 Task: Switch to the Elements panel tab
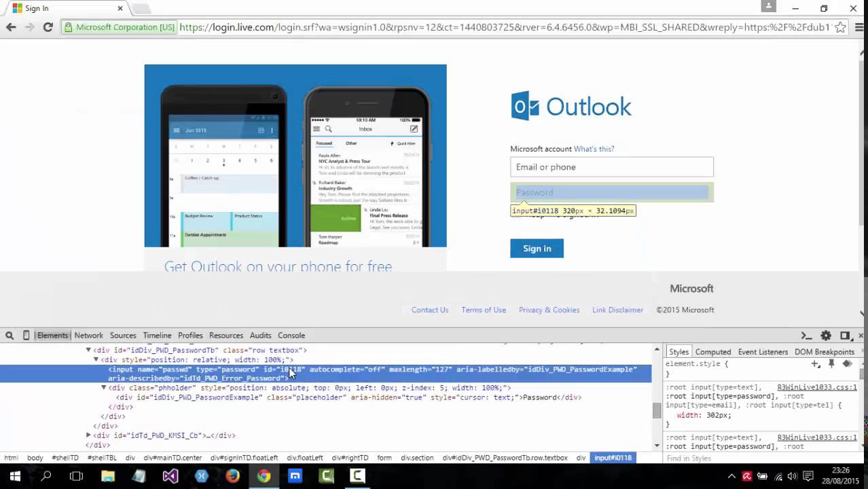pyautogui.click(x=52, y=336)
